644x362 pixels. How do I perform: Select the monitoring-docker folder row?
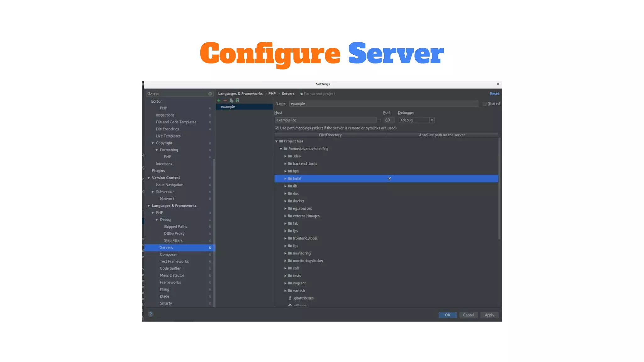[x=386, y=261]
